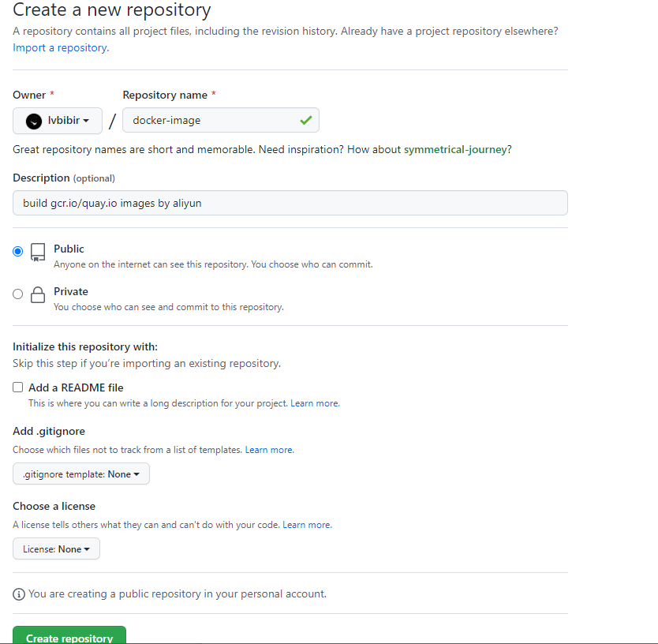This screenshot has width=658, height=644.
Task: Click the green checkmark in repository name field
Action: click(305, 121)
